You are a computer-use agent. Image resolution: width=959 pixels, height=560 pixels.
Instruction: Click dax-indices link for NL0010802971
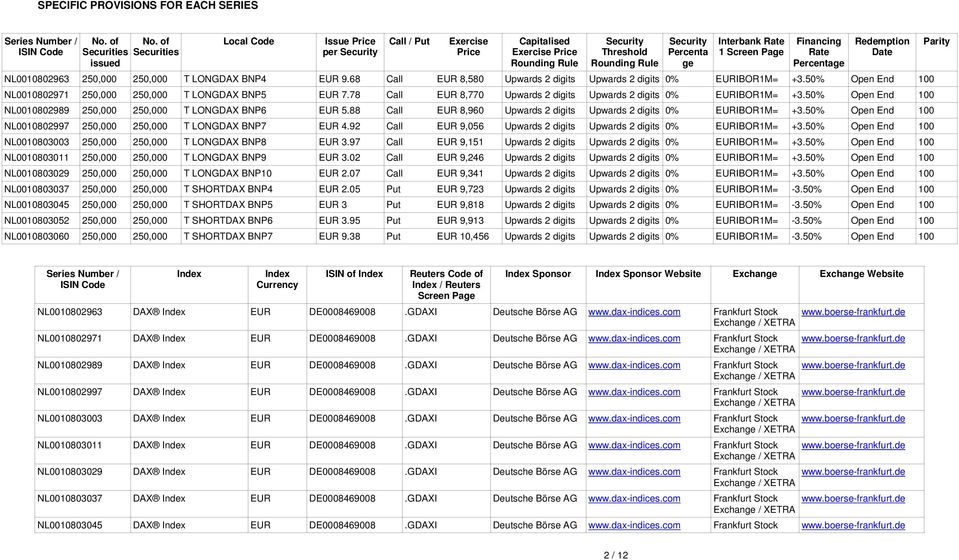pyautogui.click(x=634, y=339)
